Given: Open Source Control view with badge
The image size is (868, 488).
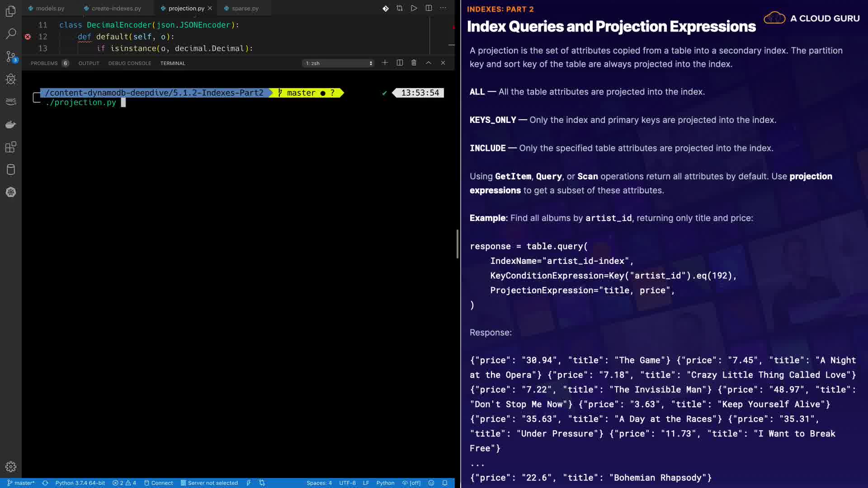Looking at the screenshot, I should [11, 56].
